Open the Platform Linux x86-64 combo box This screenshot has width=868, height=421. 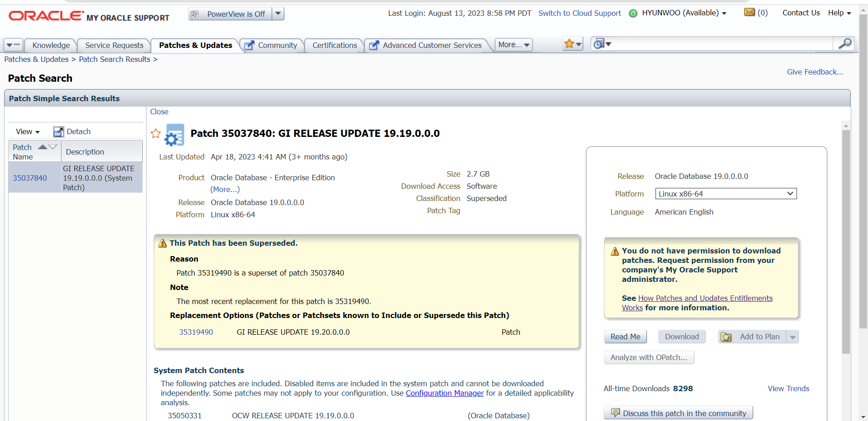click(726, 194)
